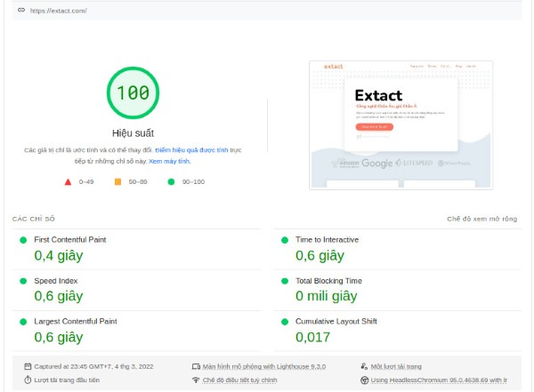The width and height of the screenshot is (534, 392).
Task: Click the wifi throttling icon in footer
Action: point(196,380)
